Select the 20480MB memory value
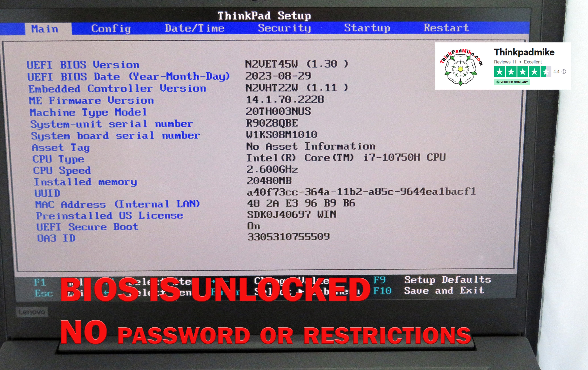Screen dimensions: 588x370 pyautogui.click(x=269, y=181)
